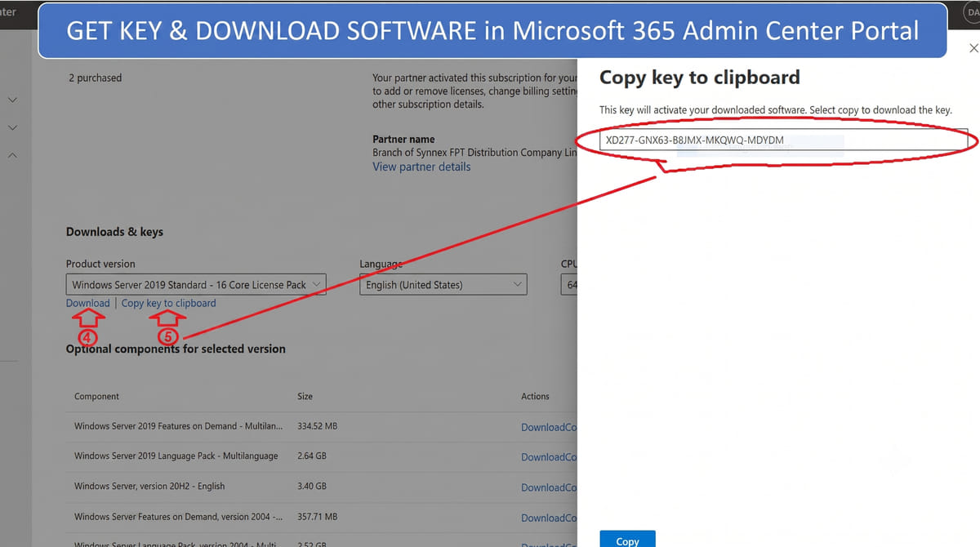
Task: Click the Downloads & keys heading
Action: click(114, 232)
